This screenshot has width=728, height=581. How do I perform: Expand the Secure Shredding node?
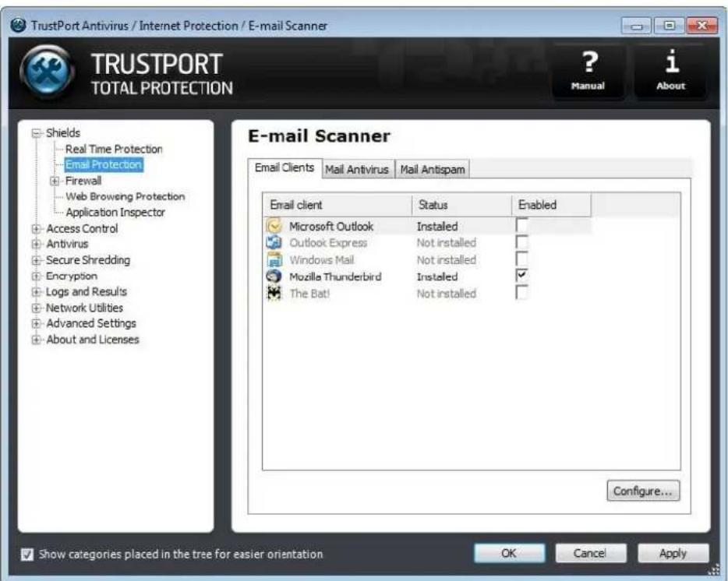tap(36, 260)
